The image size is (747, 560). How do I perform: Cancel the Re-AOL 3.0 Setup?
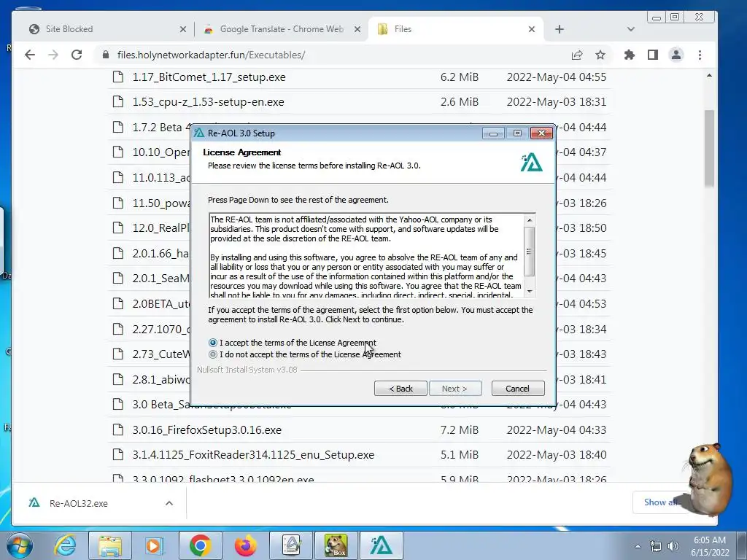click(517, 389)
